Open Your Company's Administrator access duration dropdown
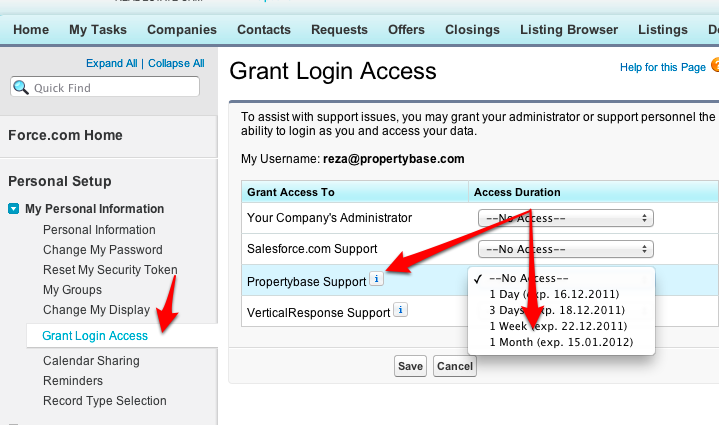The image size is (719, 425). click(x=565, y=218)
